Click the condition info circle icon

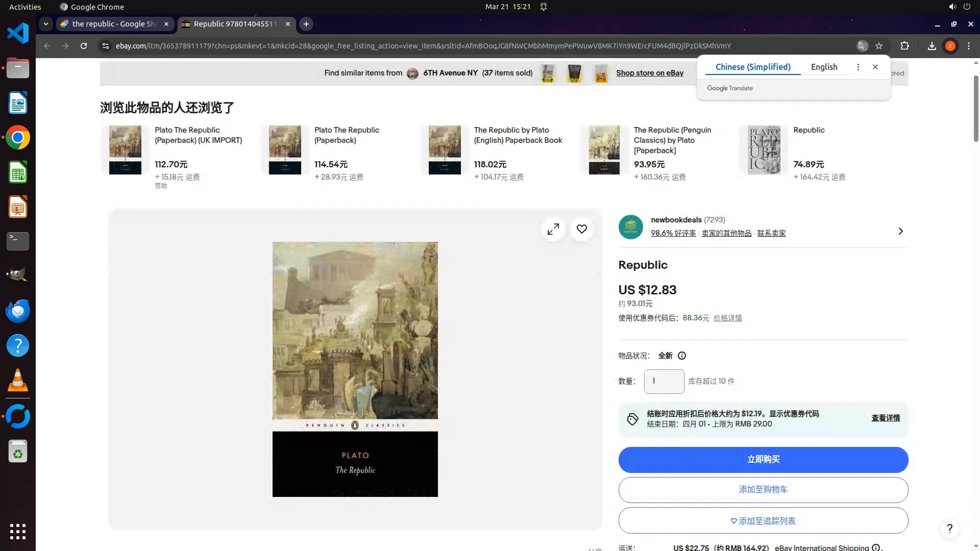pos(682,356)
